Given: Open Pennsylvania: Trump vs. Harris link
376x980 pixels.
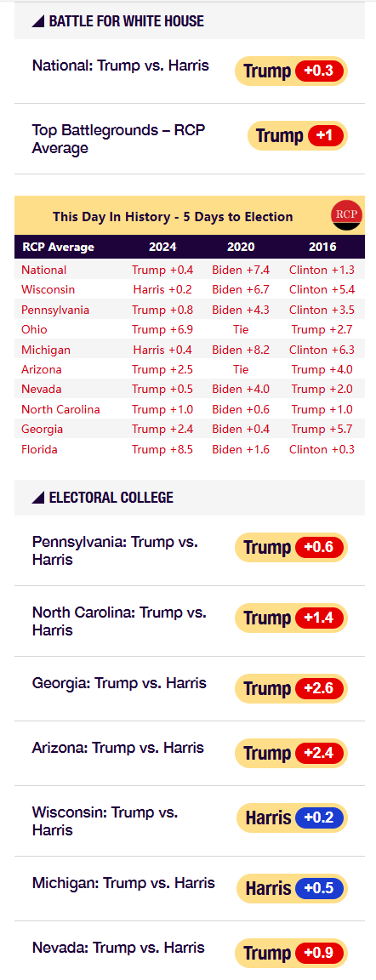Looking at the screenshot, I should click(x=115, y=550).
